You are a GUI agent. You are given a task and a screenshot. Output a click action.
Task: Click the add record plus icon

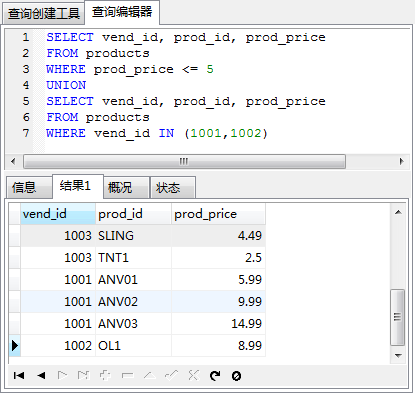[105, 376]
